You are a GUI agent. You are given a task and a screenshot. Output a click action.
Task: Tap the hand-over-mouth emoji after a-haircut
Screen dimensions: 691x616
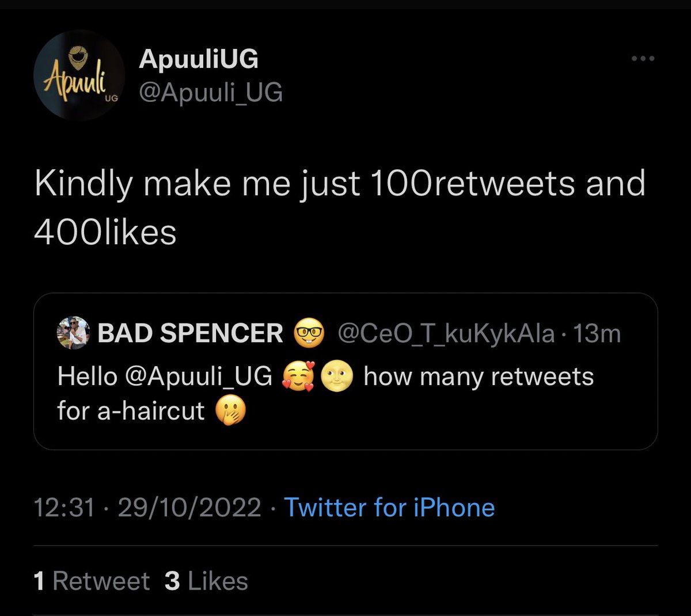[230, 412]
